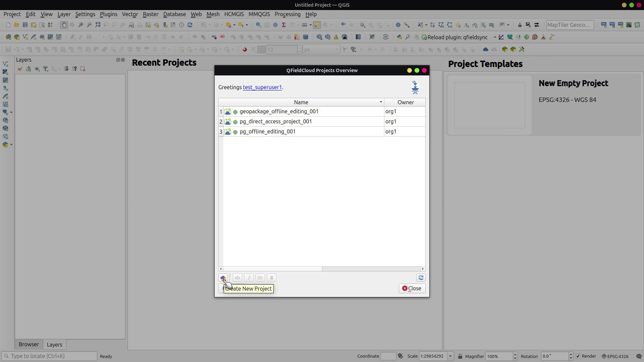
Task: Switch to the Browser tab
Action: [x=29, y=344]
